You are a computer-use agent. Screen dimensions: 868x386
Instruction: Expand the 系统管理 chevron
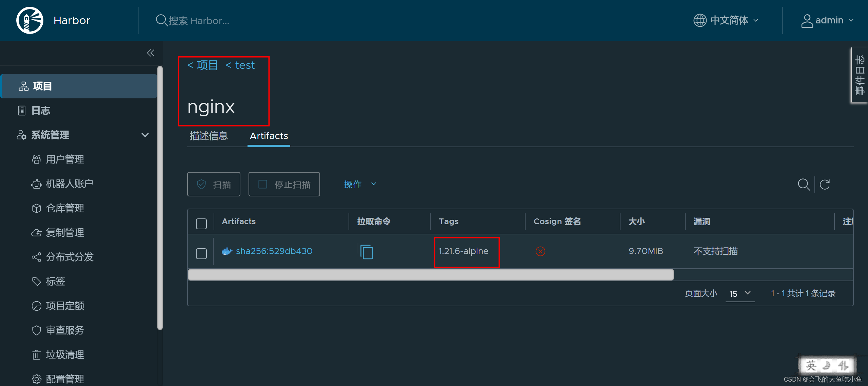point(145,135)
